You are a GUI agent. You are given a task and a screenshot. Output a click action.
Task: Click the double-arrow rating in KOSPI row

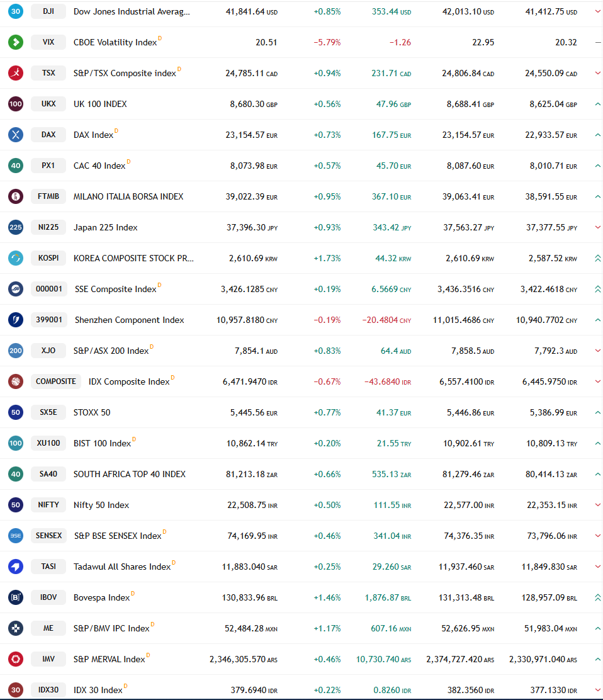597,258
